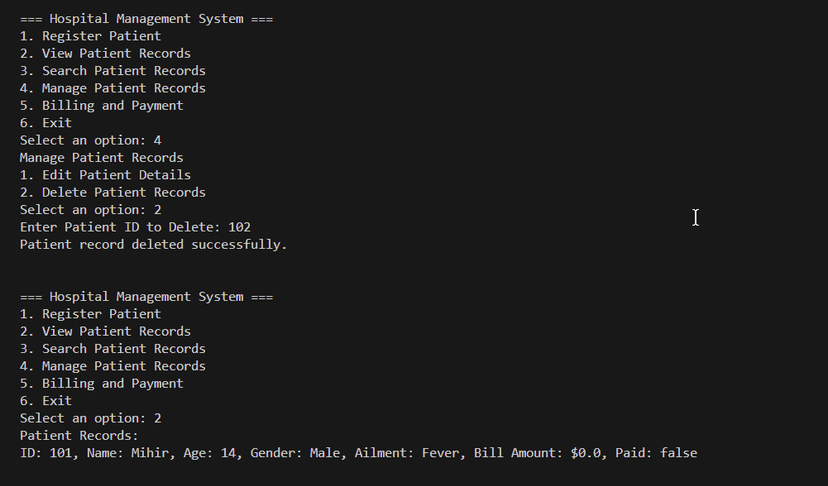
Task: Click the second "6. Exit" menu line
Action: 46,401
